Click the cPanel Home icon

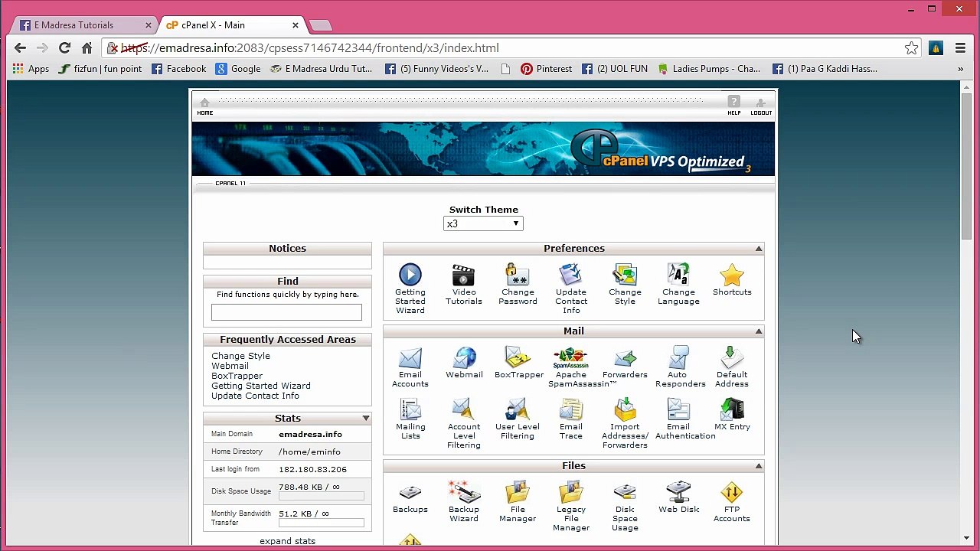(x=204, y=106)
